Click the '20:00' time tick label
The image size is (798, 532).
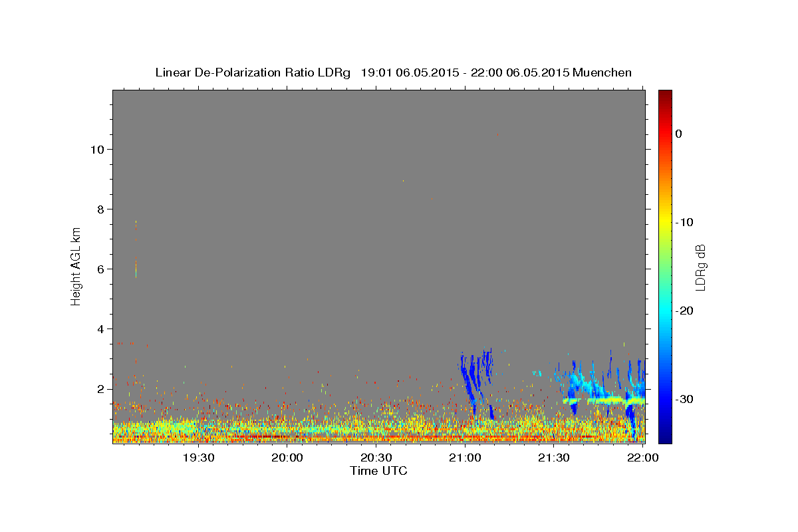[x=287, y=458]
